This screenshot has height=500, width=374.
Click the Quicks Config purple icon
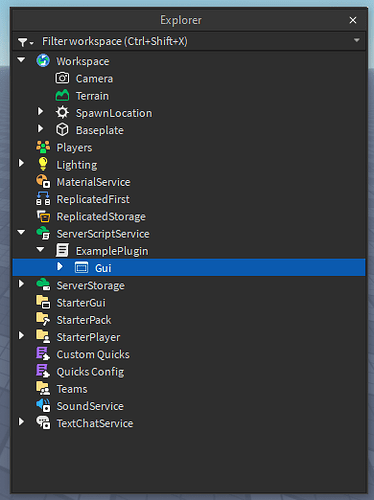(43, 371)
